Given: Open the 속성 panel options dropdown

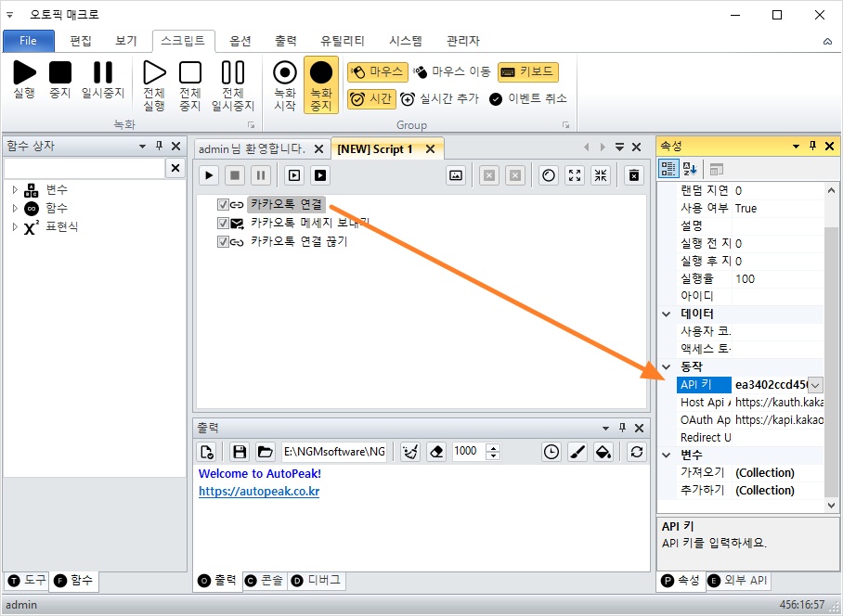Looking at the screenshot, I should tap(796, 146).
